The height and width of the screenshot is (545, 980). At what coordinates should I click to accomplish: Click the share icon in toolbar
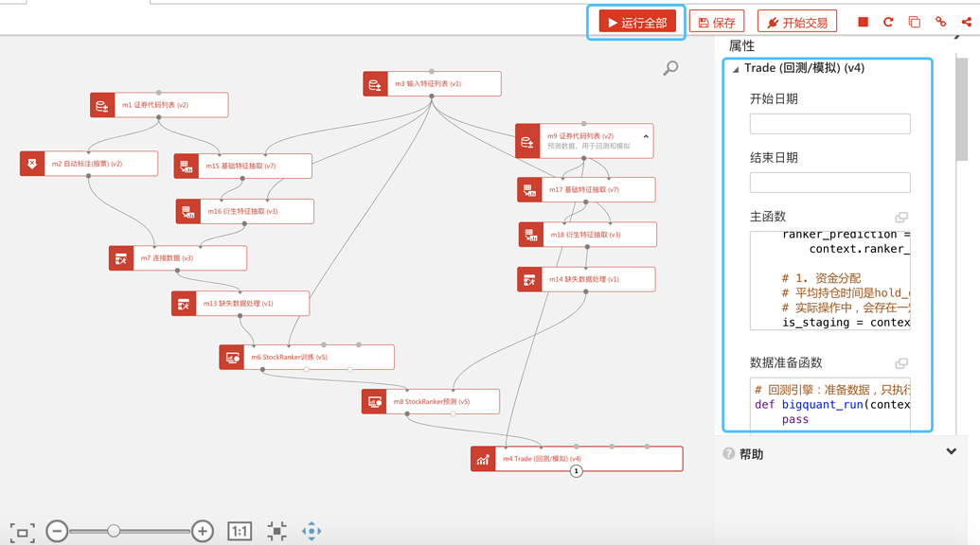[x=966, y=22]
